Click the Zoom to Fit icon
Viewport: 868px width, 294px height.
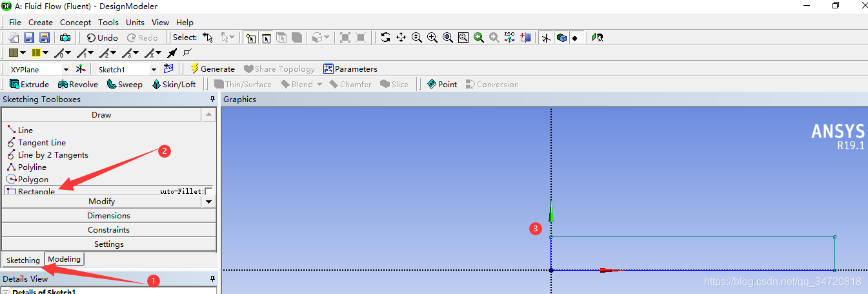[x=448, y=37]
